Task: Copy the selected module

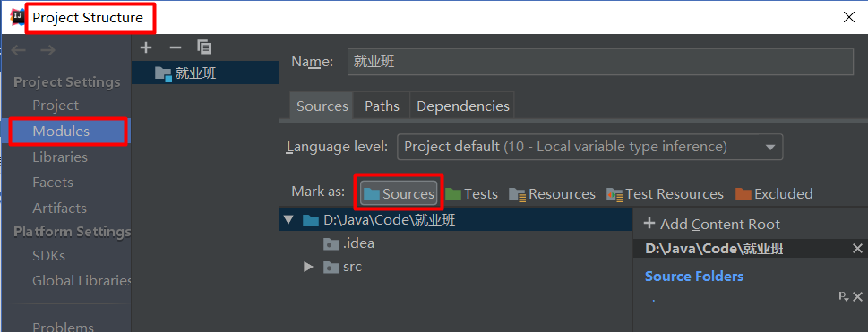Action: pos(204,47)
